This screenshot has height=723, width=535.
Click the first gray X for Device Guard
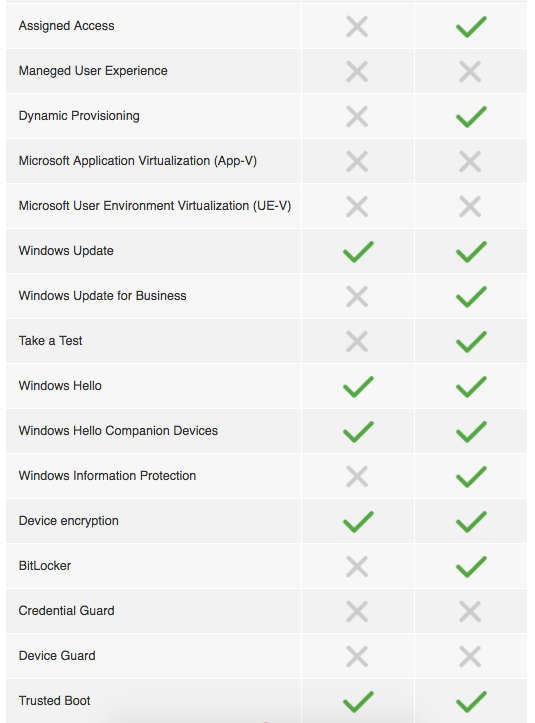pyautogui.click(x=357, y=657)
